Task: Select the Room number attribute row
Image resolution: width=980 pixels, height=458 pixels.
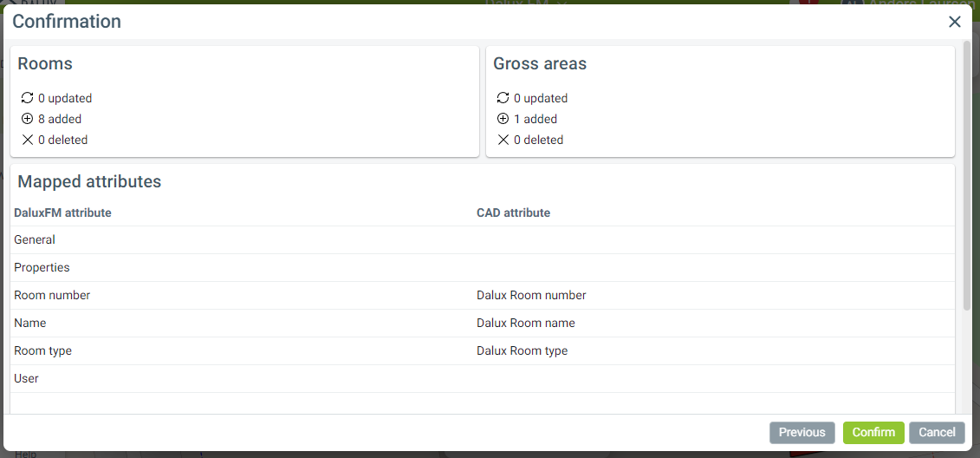Action: tap(52, 295)
